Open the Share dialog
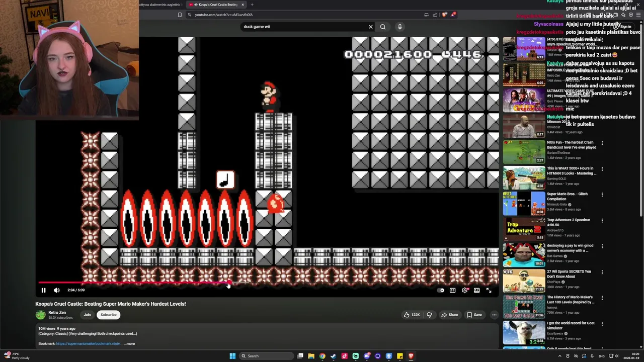644x362 pixels. (x=449, y=315)
